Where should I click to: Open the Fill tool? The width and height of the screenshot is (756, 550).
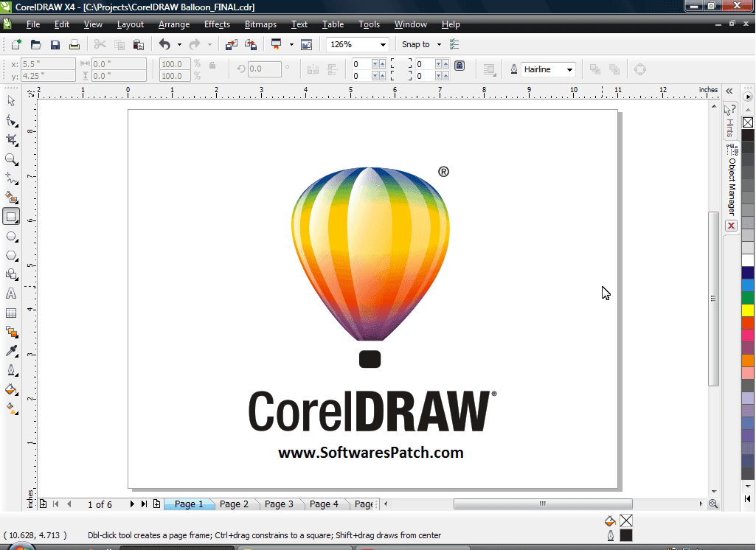[x=11, y=389]
